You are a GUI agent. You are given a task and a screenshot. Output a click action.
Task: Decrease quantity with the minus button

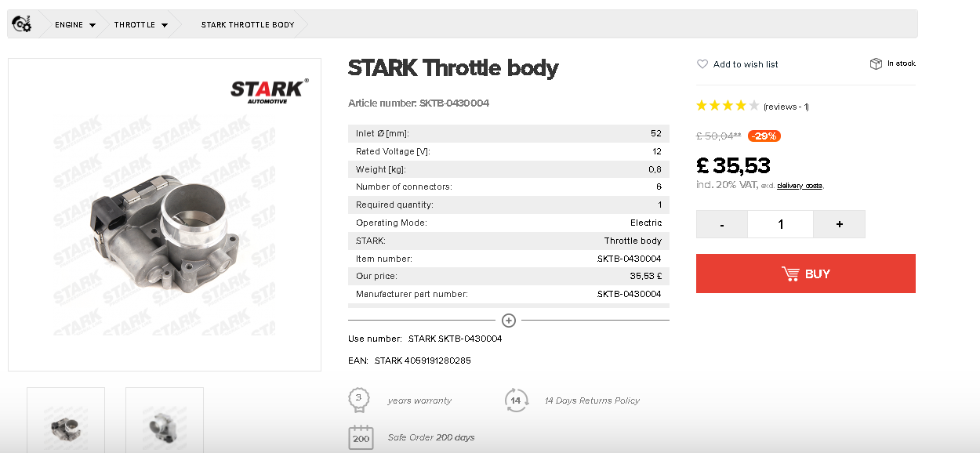pyautogui.click(x=721, y=224)
